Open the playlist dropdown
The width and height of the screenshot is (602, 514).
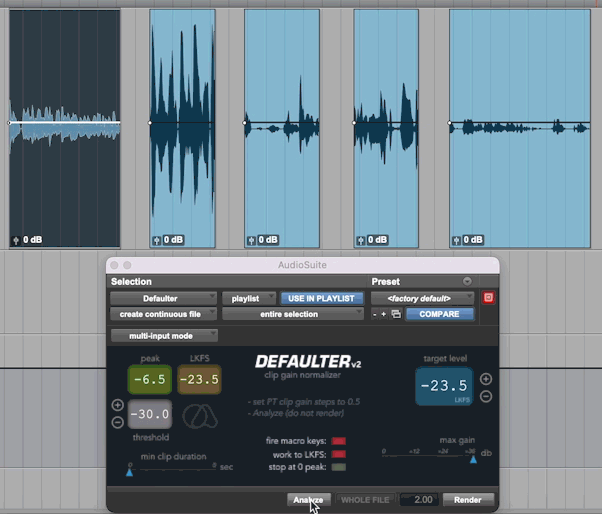(249, 299)
